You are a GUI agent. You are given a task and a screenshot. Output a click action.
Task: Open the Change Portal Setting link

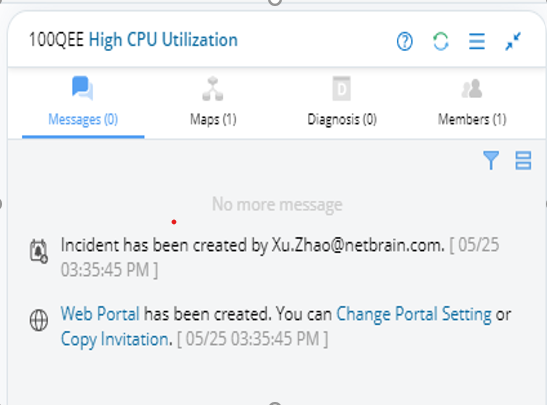point(414,314)
